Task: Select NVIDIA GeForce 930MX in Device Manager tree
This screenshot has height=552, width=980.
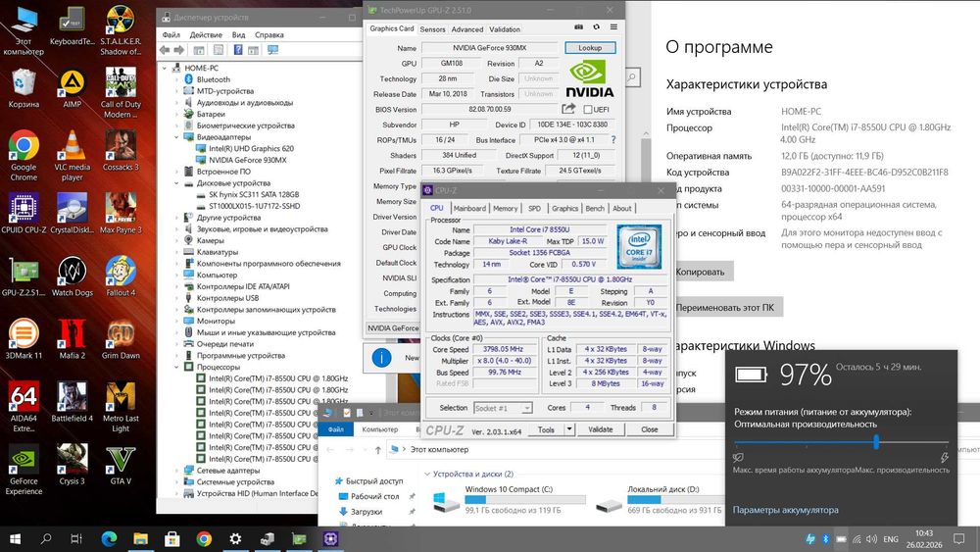Action: click(248, 160)
